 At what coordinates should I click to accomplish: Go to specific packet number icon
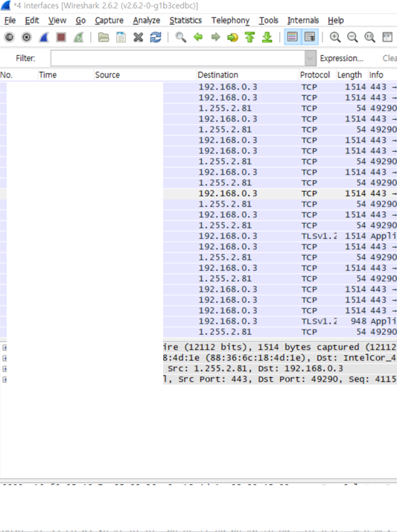tap(232, 37)
